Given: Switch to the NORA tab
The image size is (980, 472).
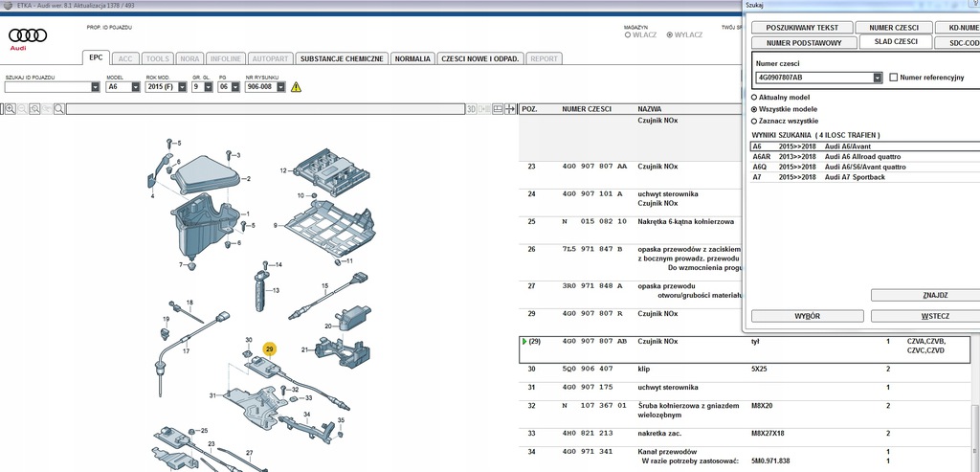Looking at the screenshot, I should point(189,58).
